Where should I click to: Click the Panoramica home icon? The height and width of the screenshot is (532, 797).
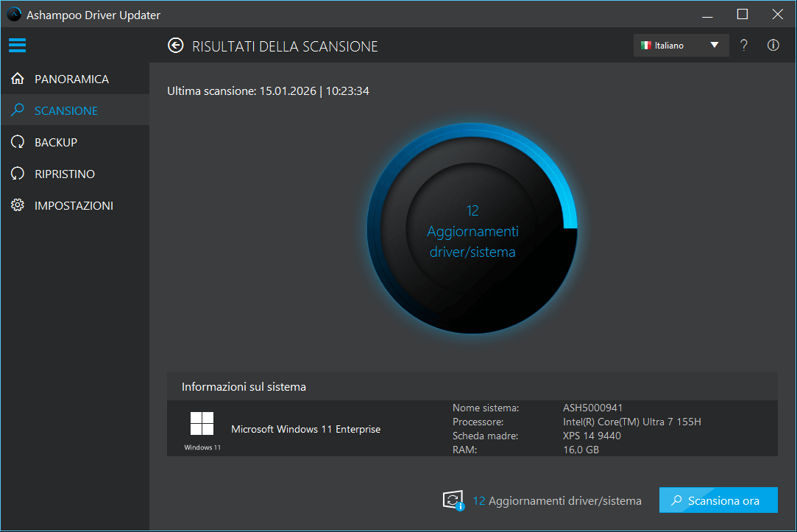(18, 79)
